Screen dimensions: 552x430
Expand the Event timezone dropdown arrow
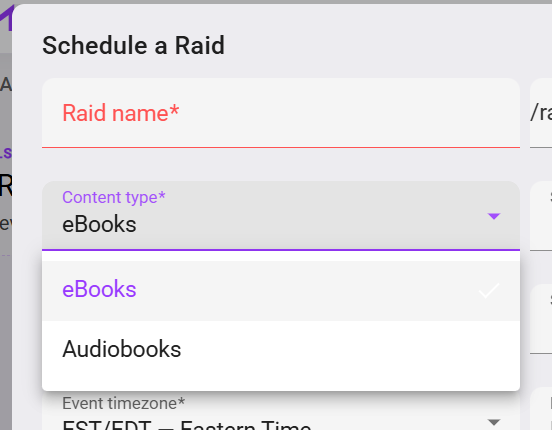(x=494, y=422)
